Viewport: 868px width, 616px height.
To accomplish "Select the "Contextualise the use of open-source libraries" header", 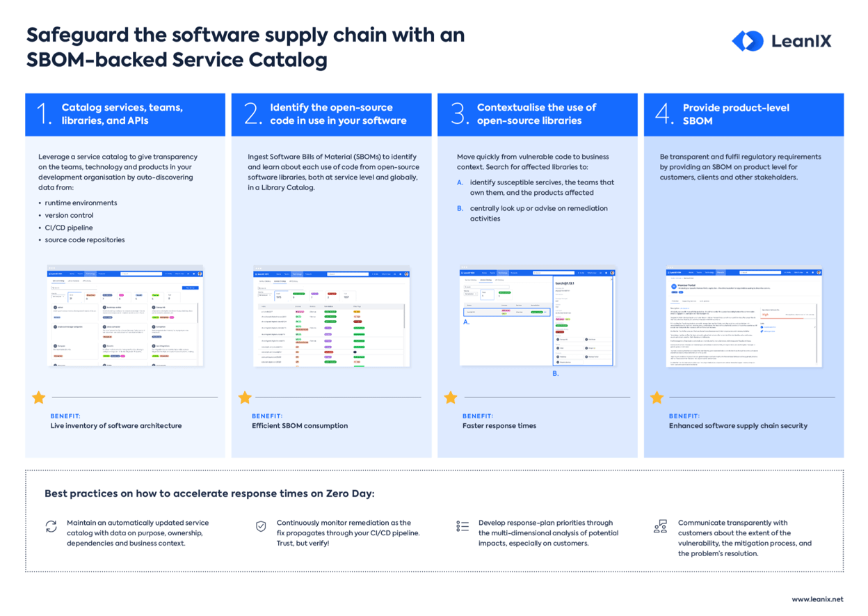I will [x=536, y=114].
